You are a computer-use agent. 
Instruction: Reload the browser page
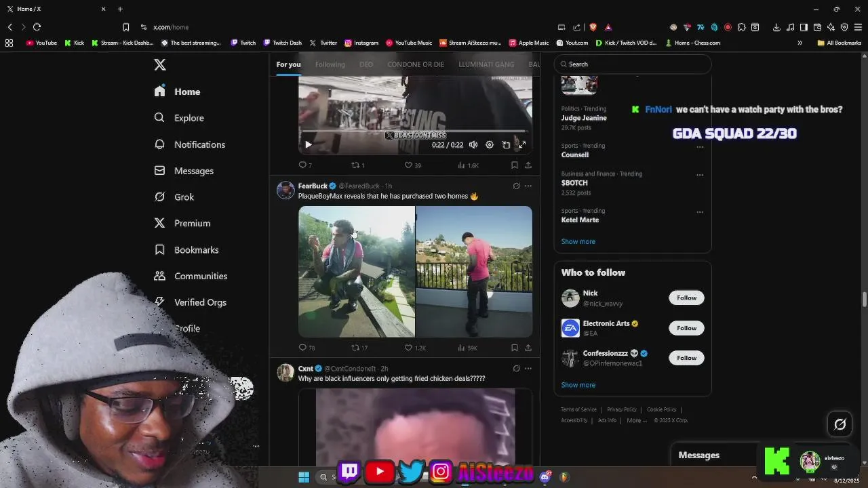point(37,27)
